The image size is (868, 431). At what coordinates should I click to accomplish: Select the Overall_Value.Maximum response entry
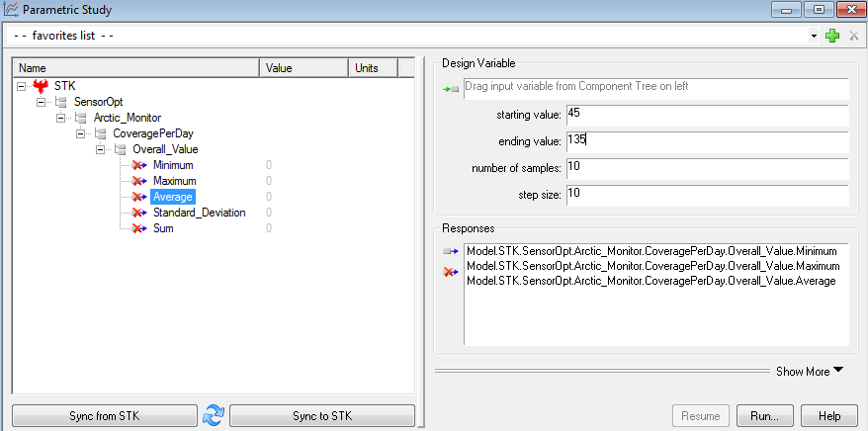pyautogui.click(x=652, y=266)
